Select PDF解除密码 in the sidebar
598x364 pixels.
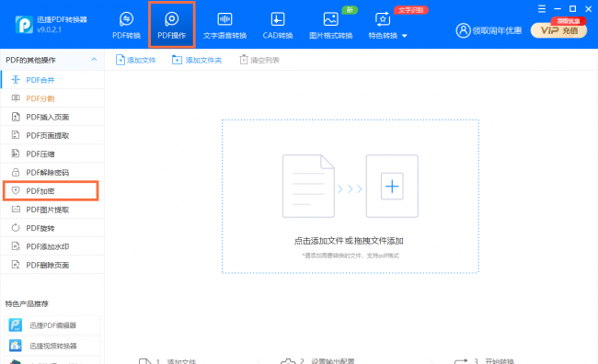(52, 172)
